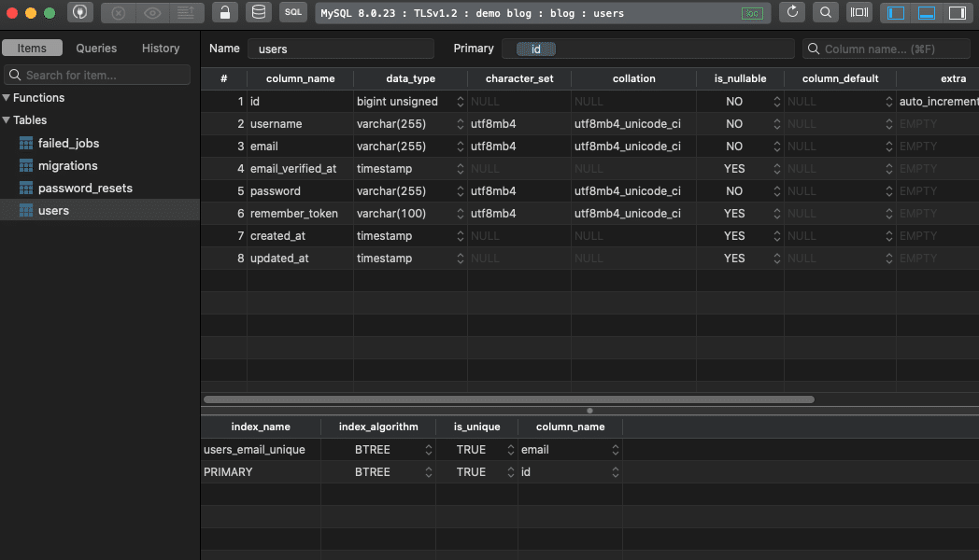Click the index_name column header
The image size is (979, 560).
[261, 427]
